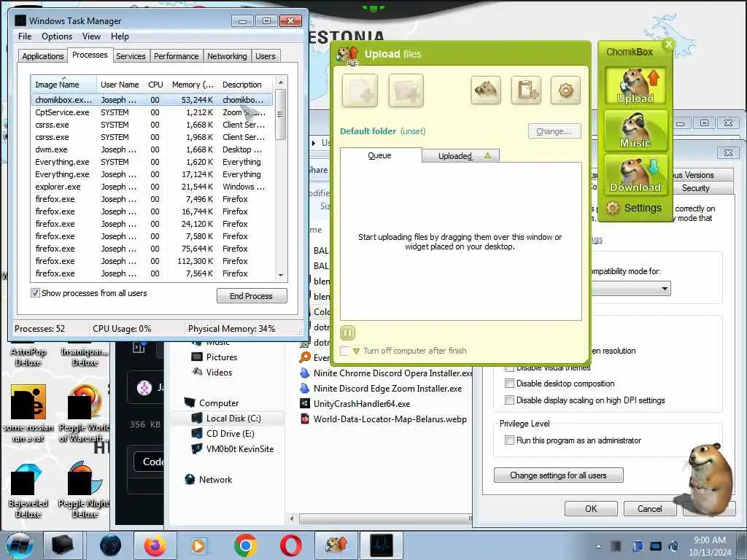Click the add folder icon in Upload files

tap(406, 90)
